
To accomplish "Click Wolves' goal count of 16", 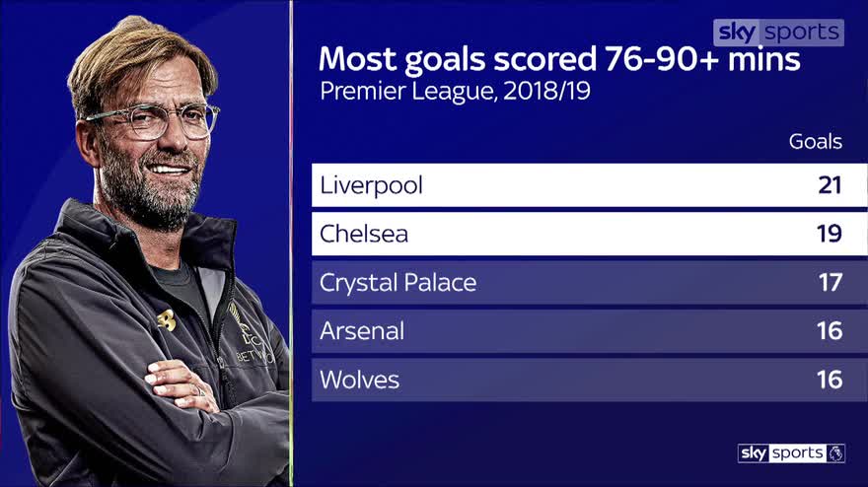I will coord(829,380).
